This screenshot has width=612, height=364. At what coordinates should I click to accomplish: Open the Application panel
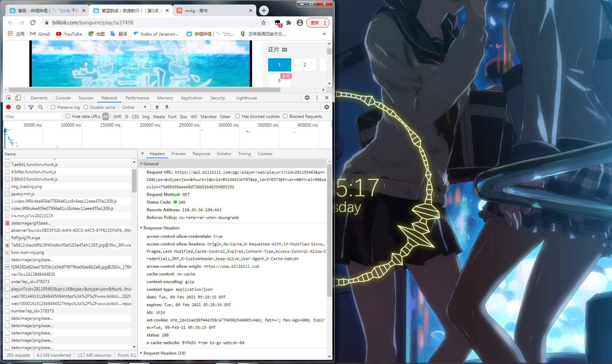191,98
